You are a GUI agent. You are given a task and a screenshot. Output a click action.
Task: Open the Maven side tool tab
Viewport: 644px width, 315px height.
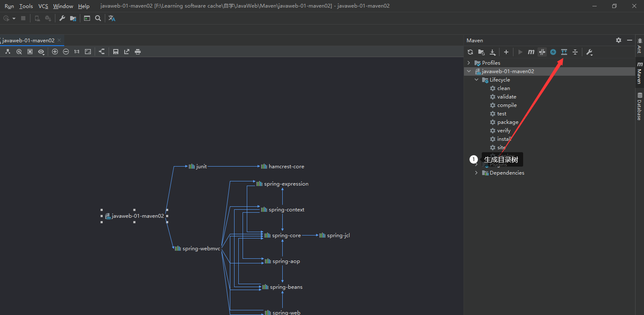639,72
